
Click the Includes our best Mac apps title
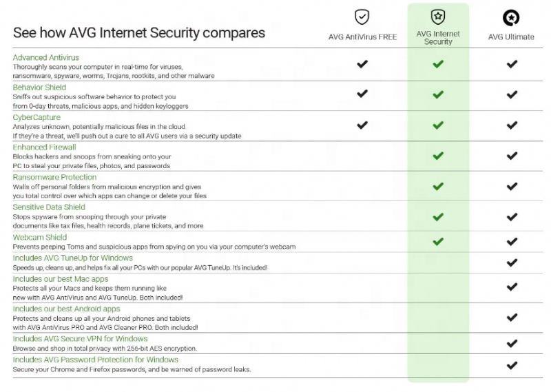point(61,279)
